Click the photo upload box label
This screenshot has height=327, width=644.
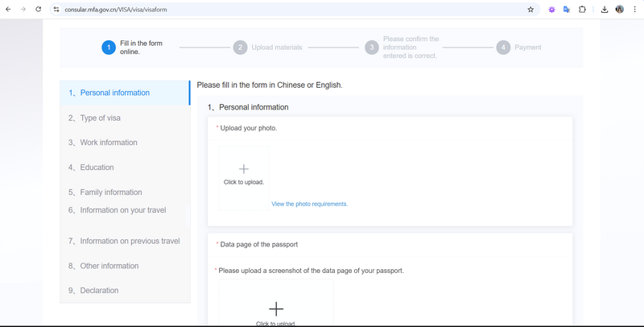click(x=244, y=182)
